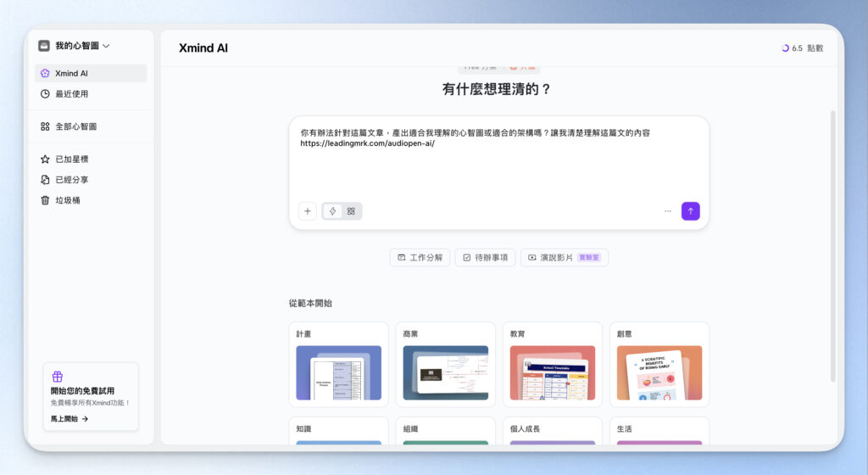Image resolution: width=868 pixels, height=475 pixels.
Task: Open the 知識 template category
Action: (339, 431)
